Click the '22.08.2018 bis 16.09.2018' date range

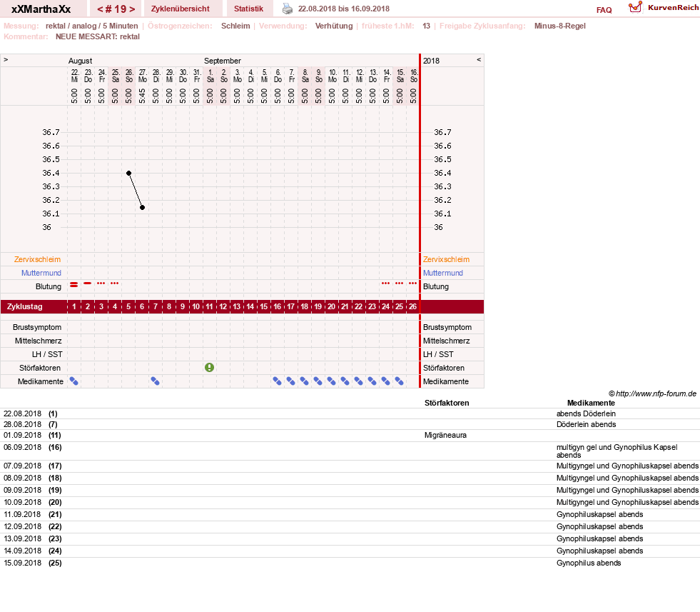tap(344, 9)
